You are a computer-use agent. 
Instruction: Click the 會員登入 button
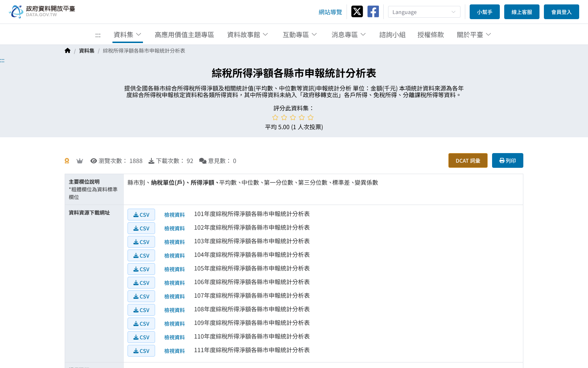562,12
